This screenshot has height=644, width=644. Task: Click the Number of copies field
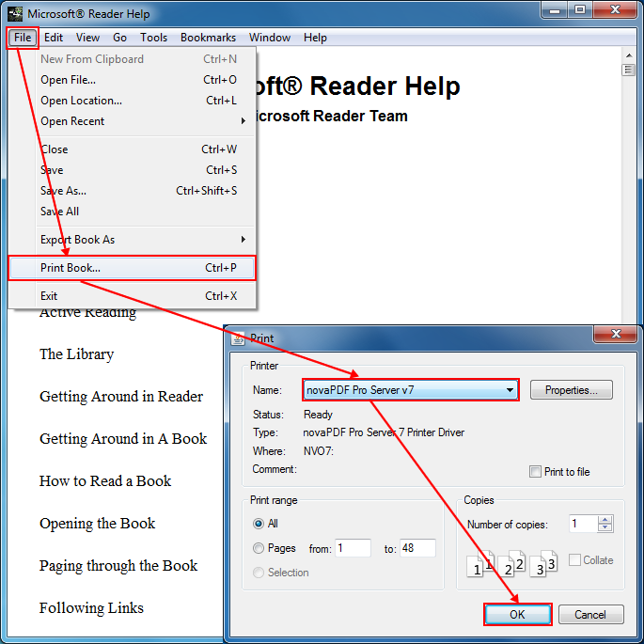coord(583,524)
